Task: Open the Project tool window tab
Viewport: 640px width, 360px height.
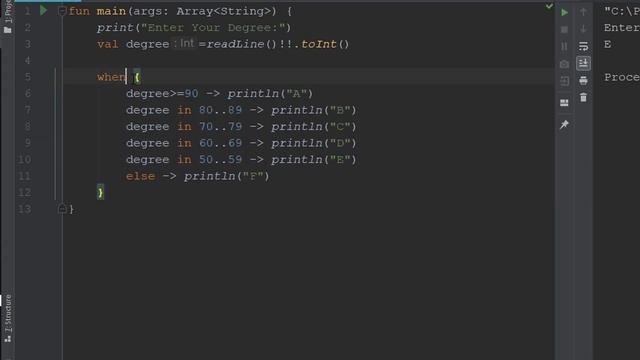Action: coord(7,16)
